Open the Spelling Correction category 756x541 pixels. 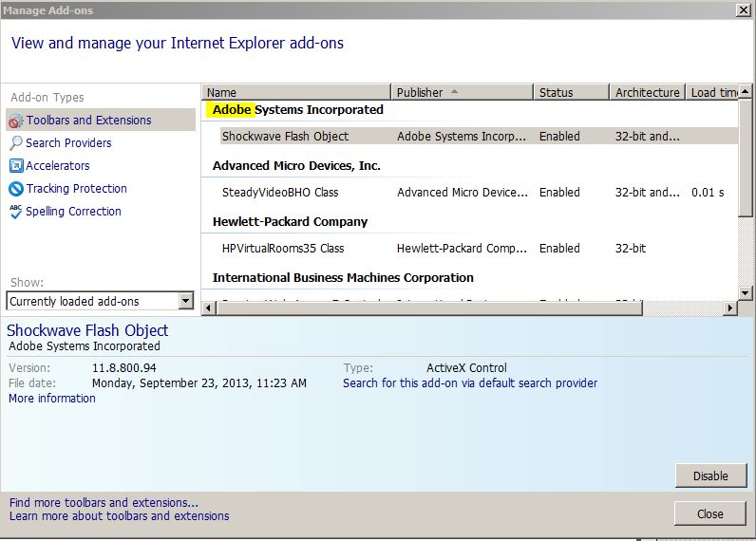pyautogui.click(x=73, y=212)
